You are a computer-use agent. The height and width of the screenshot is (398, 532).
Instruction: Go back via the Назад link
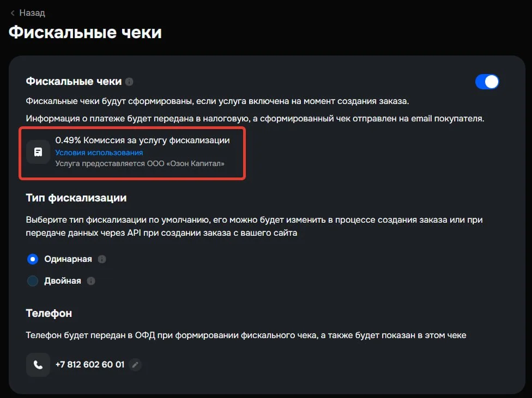32,13
